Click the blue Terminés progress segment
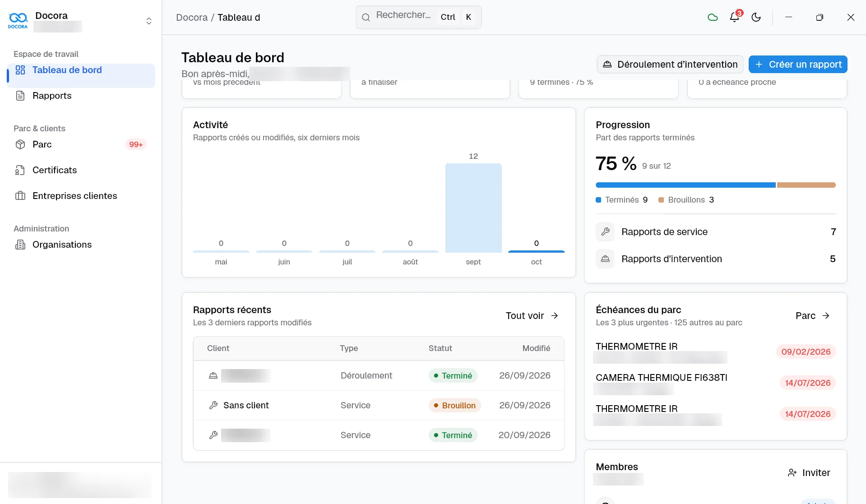The width and height of the screenshot is (866, 504). tap(685, 185)
